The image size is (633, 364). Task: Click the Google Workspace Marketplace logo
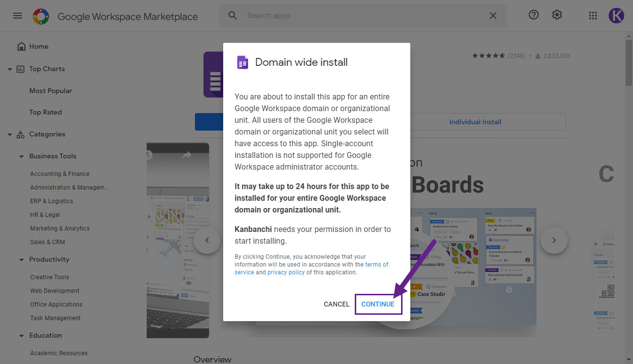[x=41, y=17]
